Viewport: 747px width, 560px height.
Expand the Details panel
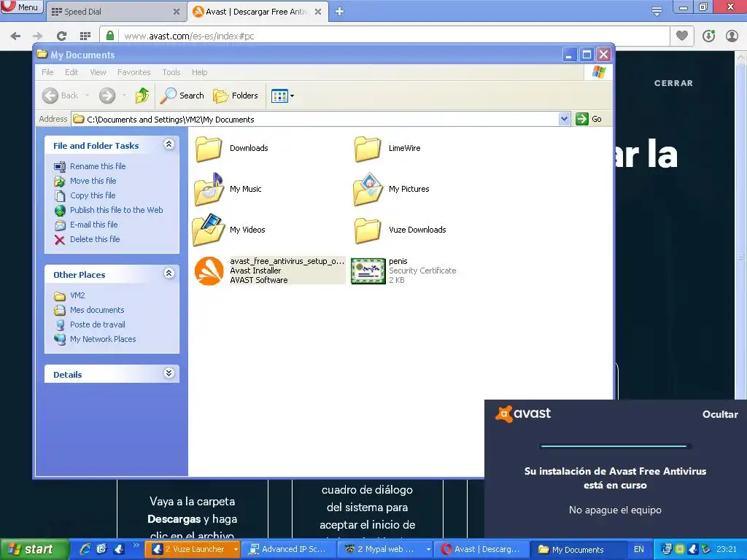(x=169, y=373)
